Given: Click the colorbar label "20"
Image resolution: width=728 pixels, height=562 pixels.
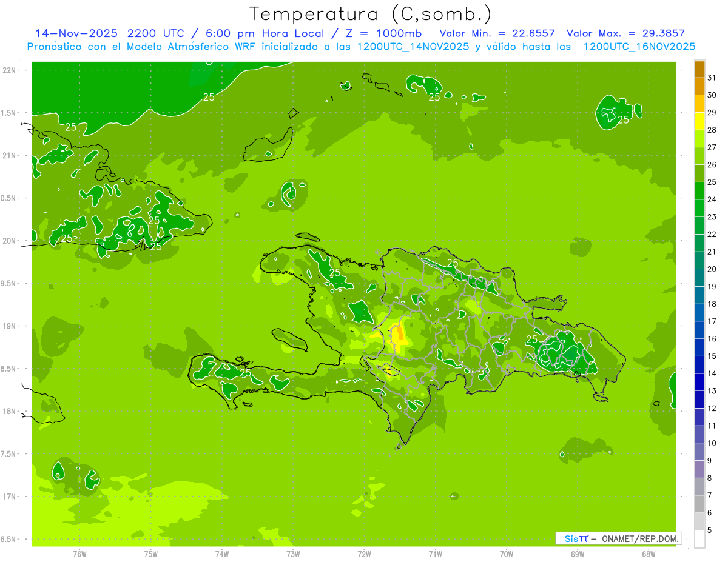Looking at the screenshot, I should (712, 269).
